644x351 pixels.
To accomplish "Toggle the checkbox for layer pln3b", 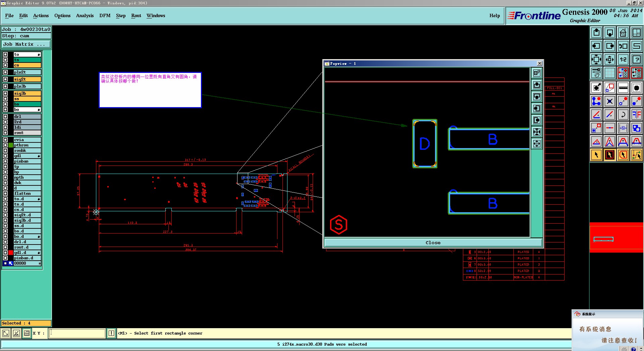I will pos(5,86).
